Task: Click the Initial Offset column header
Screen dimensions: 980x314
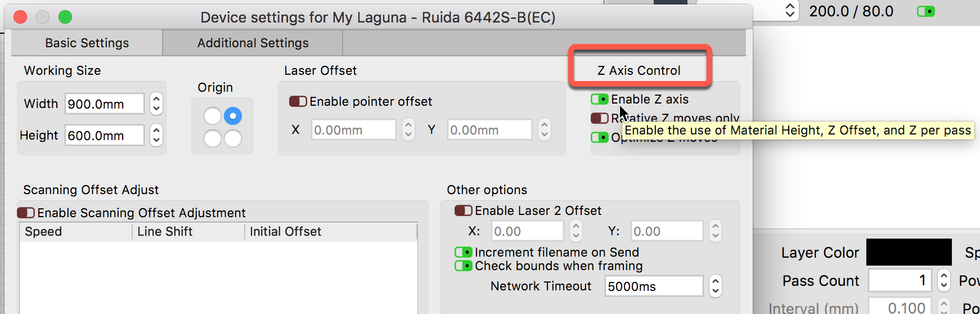Action: pos(331,232)
